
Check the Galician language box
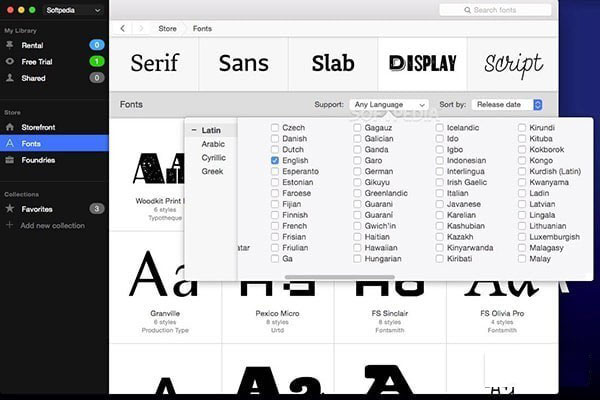coord(357,138)
